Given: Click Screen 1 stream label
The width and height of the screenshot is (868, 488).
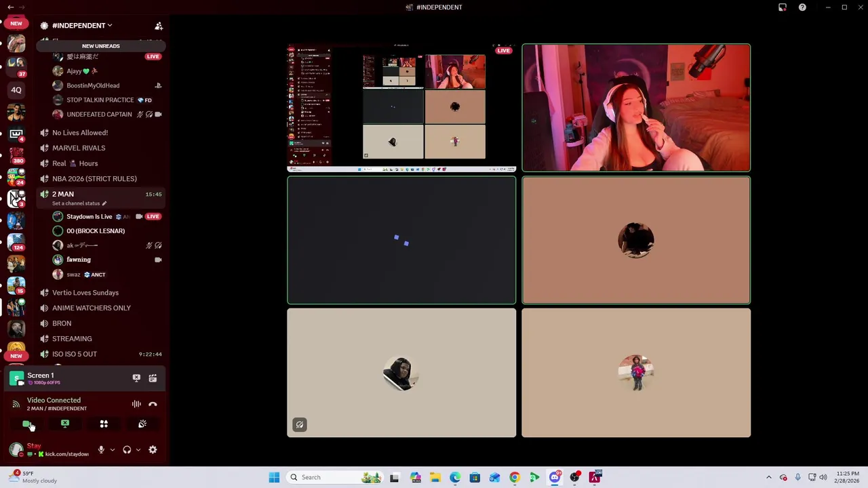Looking at the screenshot, I should [40, 375].
